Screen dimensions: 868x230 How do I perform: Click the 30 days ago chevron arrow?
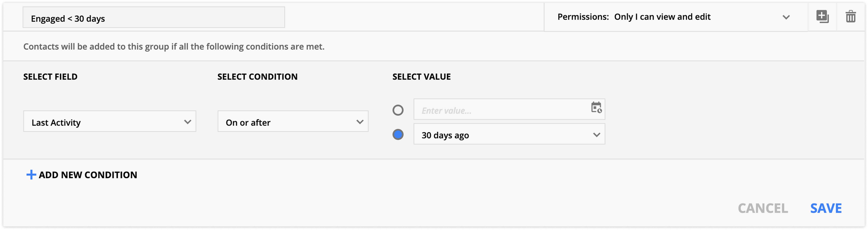pyautogui.click(x=596, y=135)
